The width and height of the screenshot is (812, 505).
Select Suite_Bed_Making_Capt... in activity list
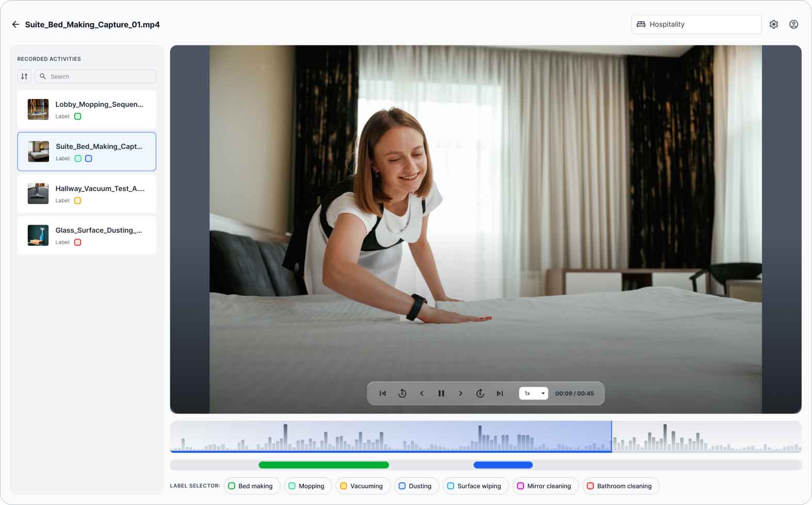(87, 151)
